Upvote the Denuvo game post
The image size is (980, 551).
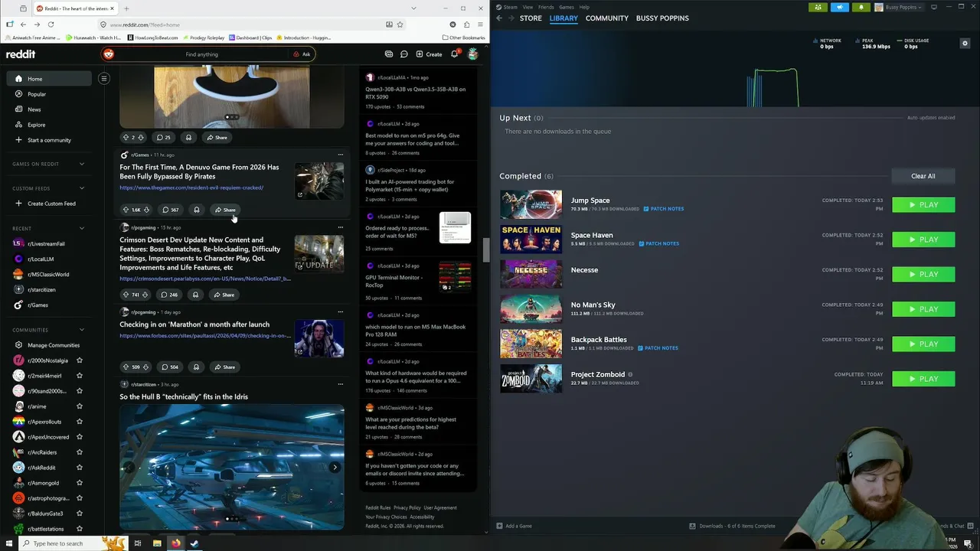click(126, 210)
